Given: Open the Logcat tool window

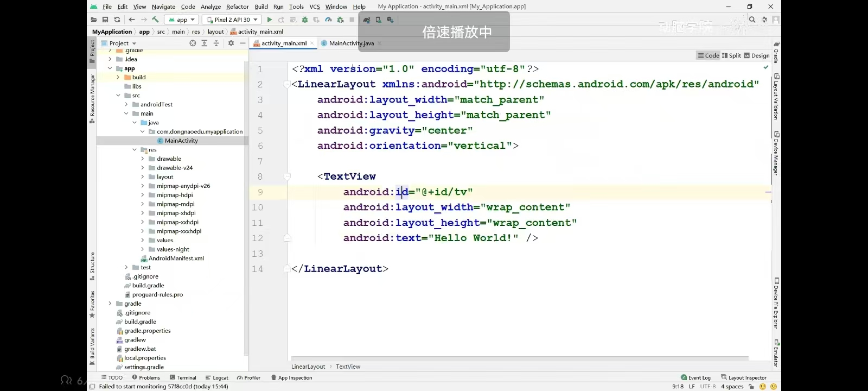Looking at the screenshot, I should tap(217, 377).
